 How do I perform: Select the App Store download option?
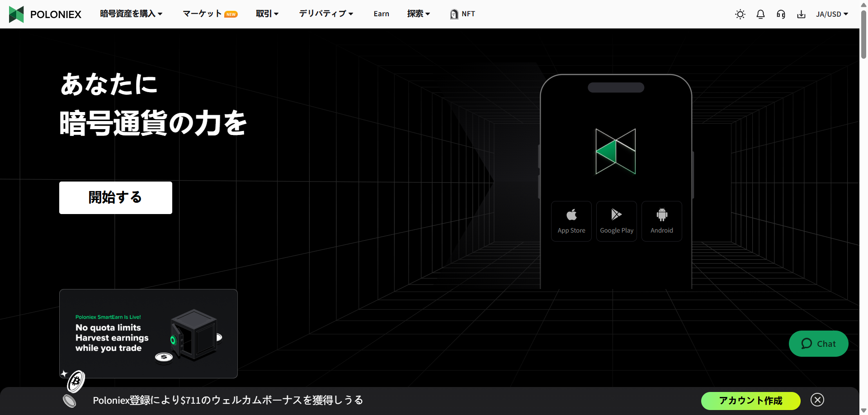pyautogui.click(x=571, y=221)
